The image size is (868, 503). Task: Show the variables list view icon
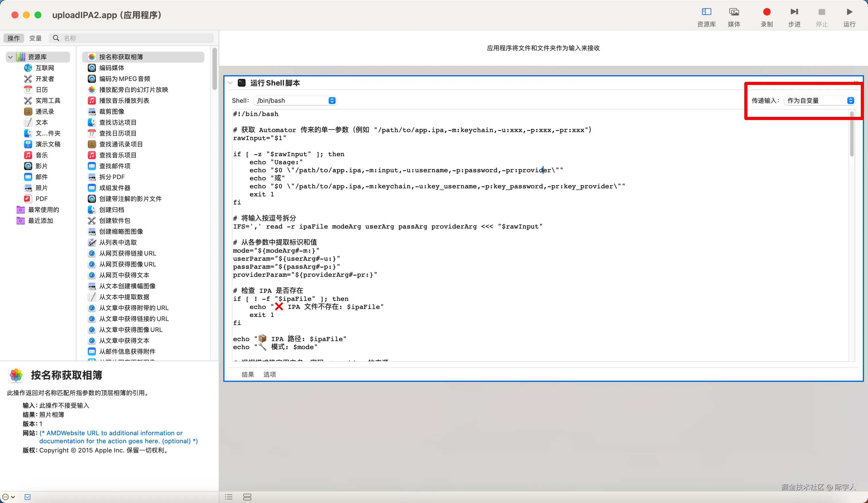click(x=247, y=497)
